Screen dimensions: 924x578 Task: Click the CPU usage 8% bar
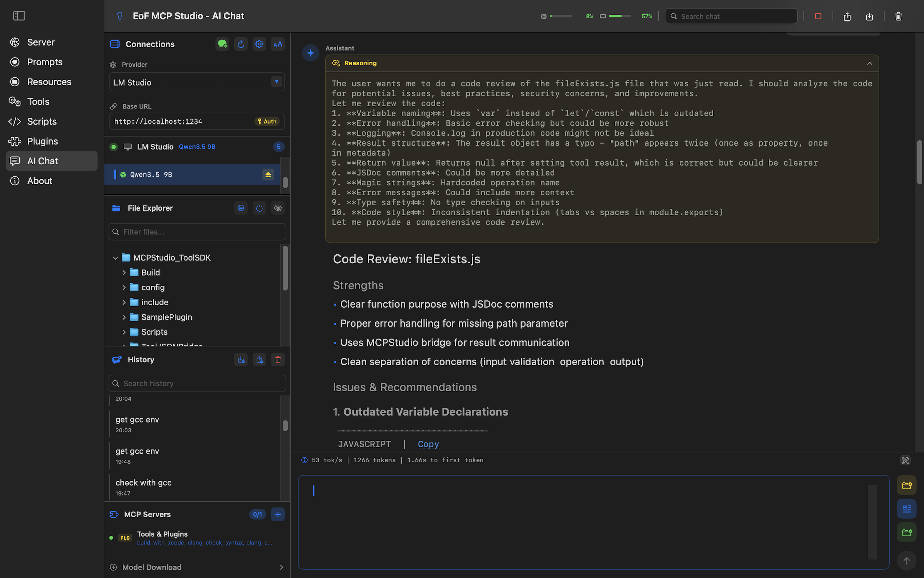click(561, 17)
